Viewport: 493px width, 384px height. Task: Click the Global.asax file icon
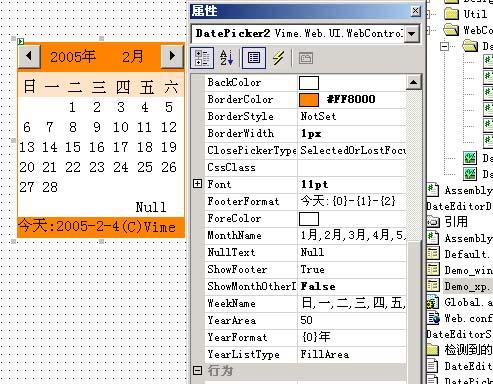click(433, 302)
